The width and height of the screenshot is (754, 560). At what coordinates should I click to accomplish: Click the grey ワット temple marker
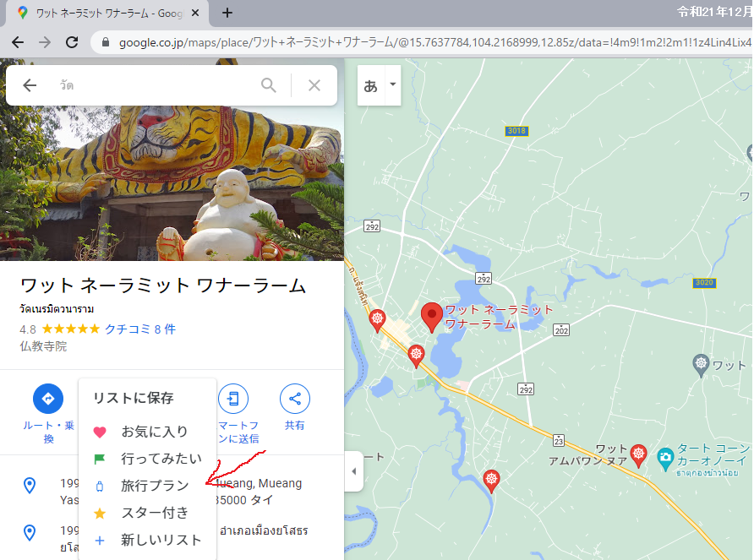(x=701, y=365)
